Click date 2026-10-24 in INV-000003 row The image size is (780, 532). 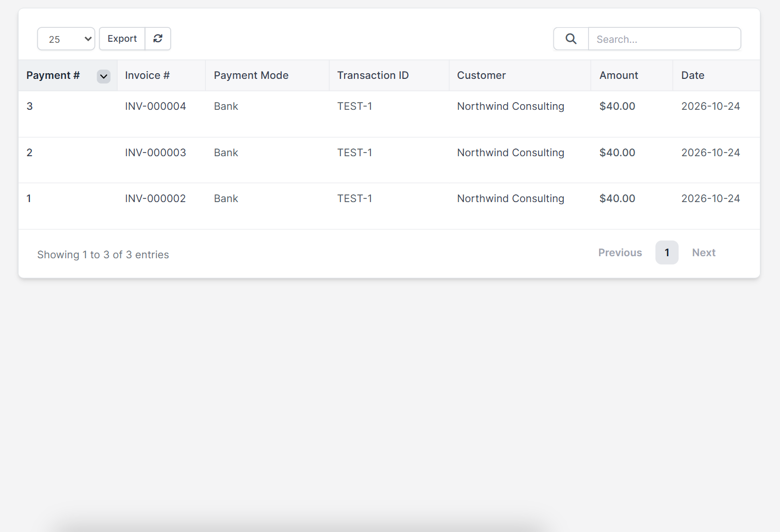[710, 153]
